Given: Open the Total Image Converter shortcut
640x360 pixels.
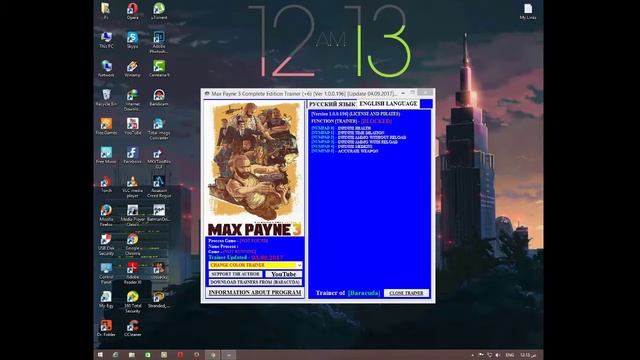Looking at the screenshot, I should [x=159, y=129].
